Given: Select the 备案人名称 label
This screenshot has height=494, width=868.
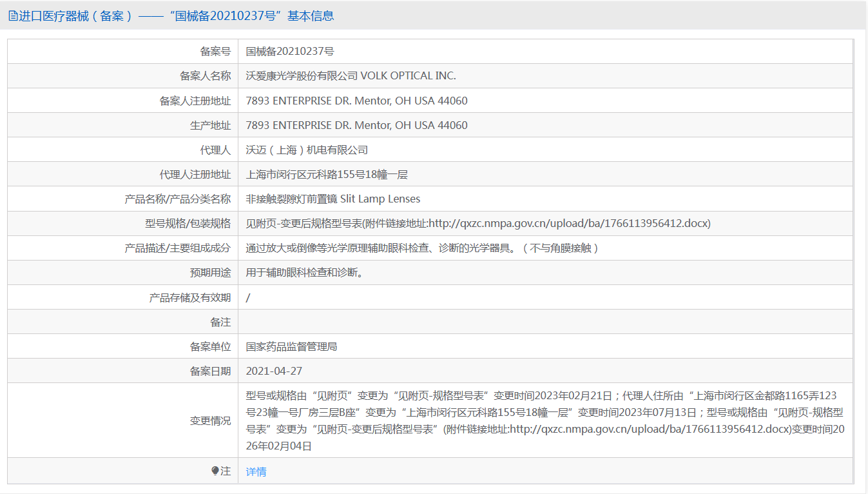Looking at the screenshot, I should click(x=205, y=76).
